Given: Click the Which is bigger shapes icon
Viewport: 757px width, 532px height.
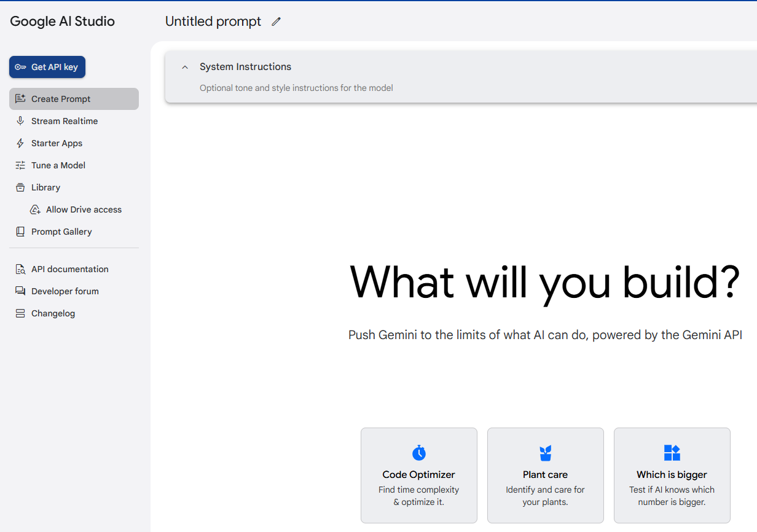Looking at the screenshot, I should coord(672,453).
